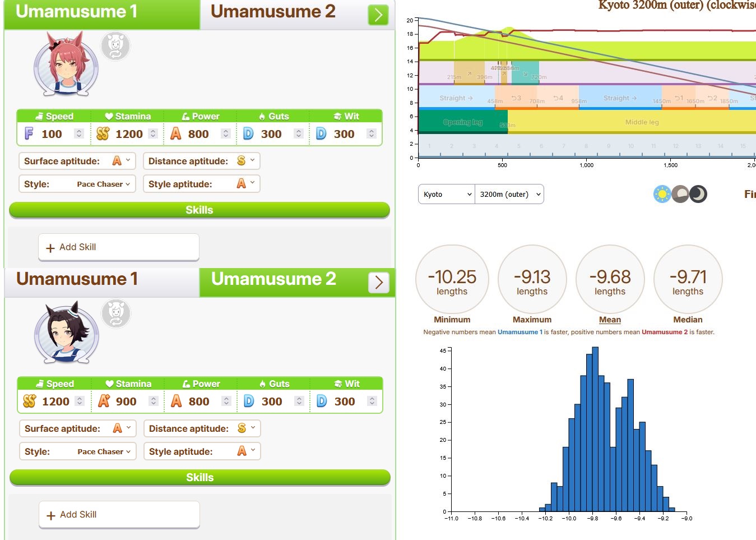The width and height of the screenshot is (756, 540).
Task: Click the cap icon beside Wit in red-haired panel
Action: click(337, 116)
